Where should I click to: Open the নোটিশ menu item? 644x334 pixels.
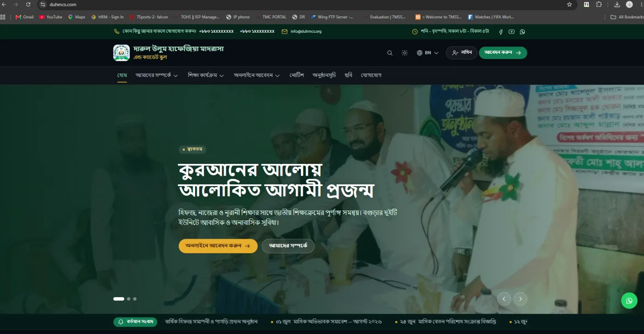(297, 75)
